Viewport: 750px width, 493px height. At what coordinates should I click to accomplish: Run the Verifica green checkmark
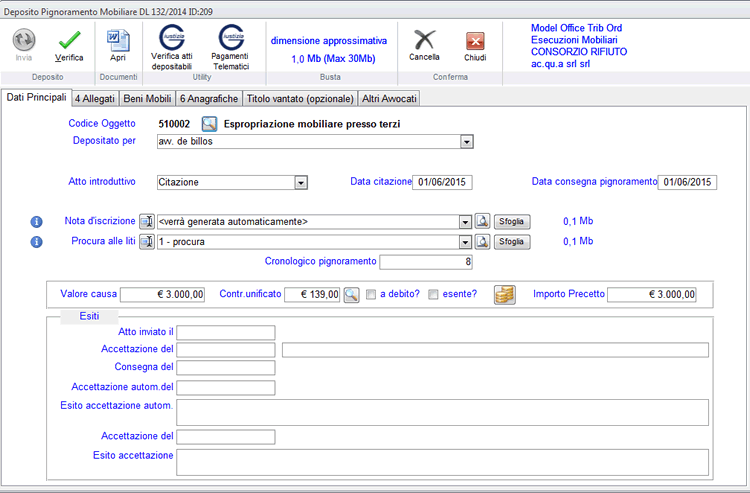(69, 40)
